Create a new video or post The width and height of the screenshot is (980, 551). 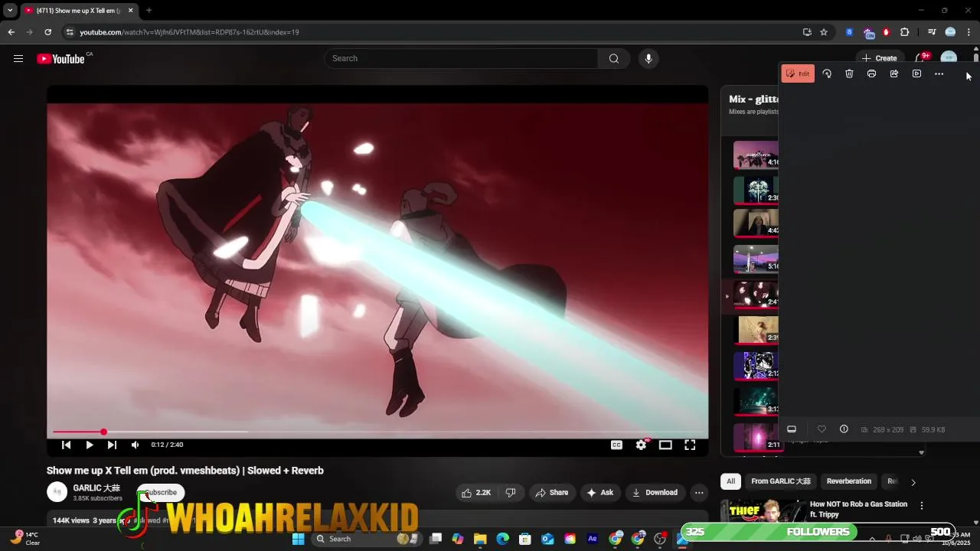click(x=879, y=59)
